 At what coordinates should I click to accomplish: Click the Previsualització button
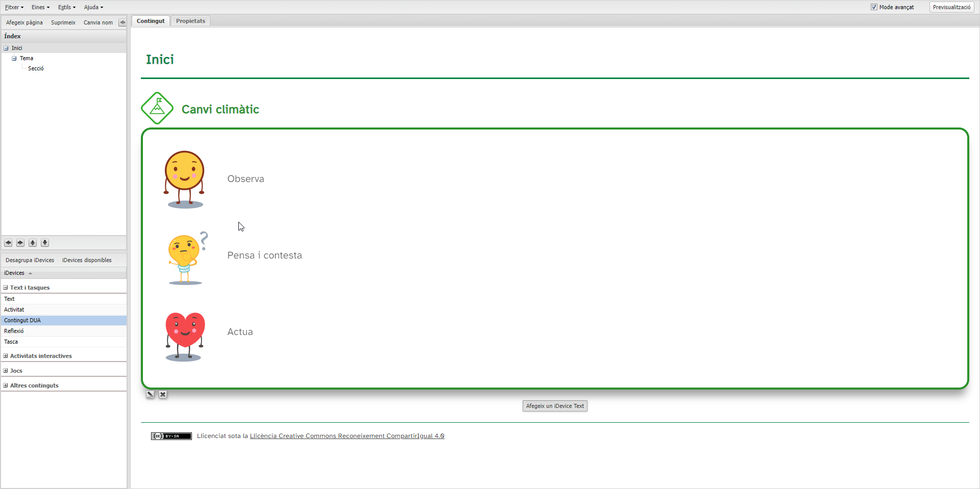(951, 7)
